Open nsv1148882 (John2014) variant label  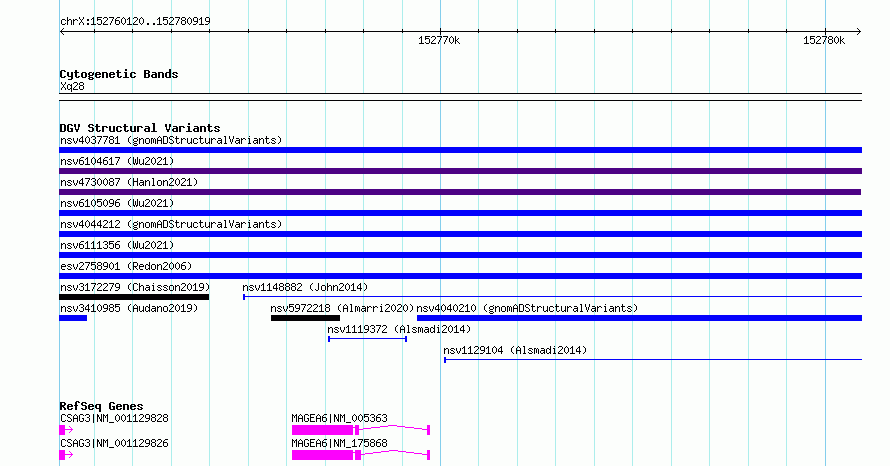305,287
